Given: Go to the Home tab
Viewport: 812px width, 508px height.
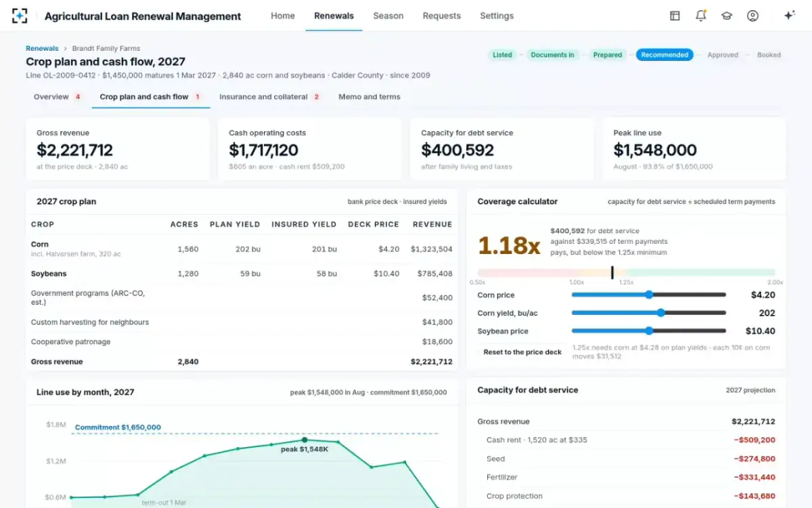Looking at the screenshot, I should 283,16.
